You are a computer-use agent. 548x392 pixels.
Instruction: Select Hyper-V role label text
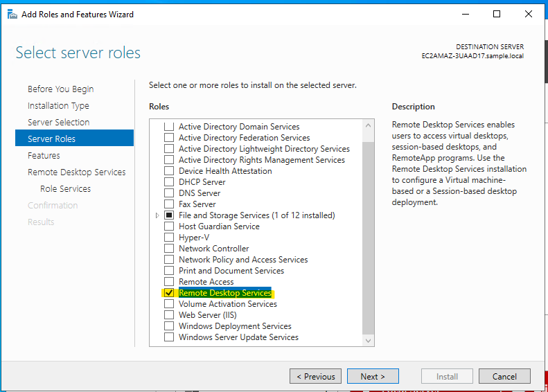coord(194,238)
